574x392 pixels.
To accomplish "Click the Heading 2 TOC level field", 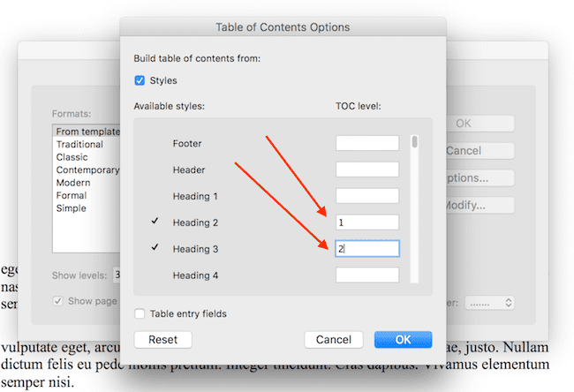I will 366,222.
